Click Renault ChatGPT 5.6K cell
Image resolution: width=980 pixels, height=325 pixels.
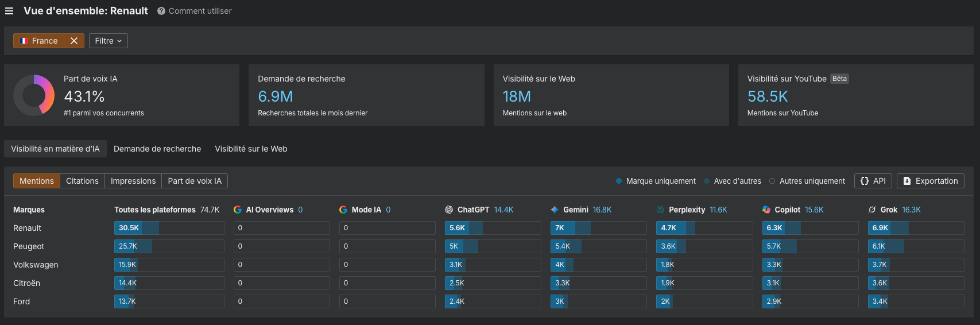493,228
